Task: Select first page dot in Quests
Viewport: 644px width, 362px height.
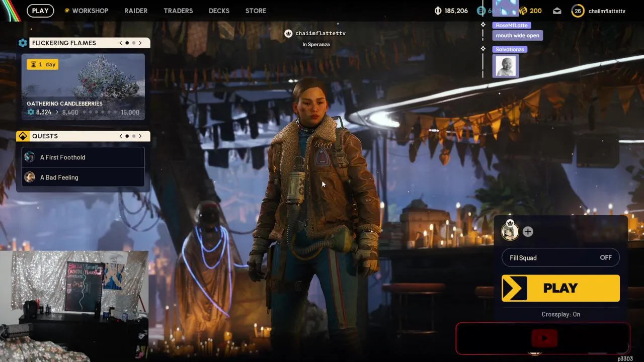Action: point(127,136)
